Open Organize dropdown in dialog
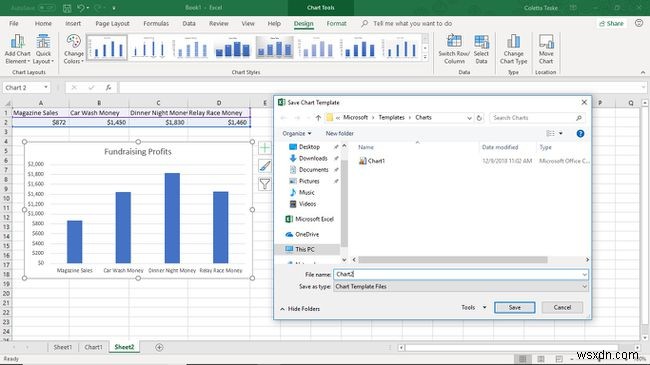Image resolution: width=650 pixels, height=365 pixels. pyautogui.click(x=297, y=134)
